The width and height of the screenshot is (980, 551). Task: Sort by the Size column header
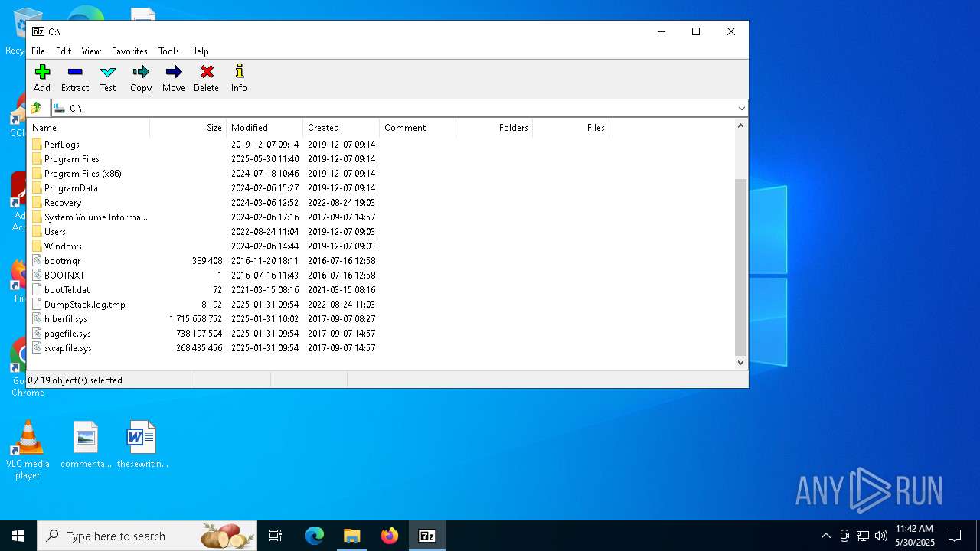tap(188, 128)
